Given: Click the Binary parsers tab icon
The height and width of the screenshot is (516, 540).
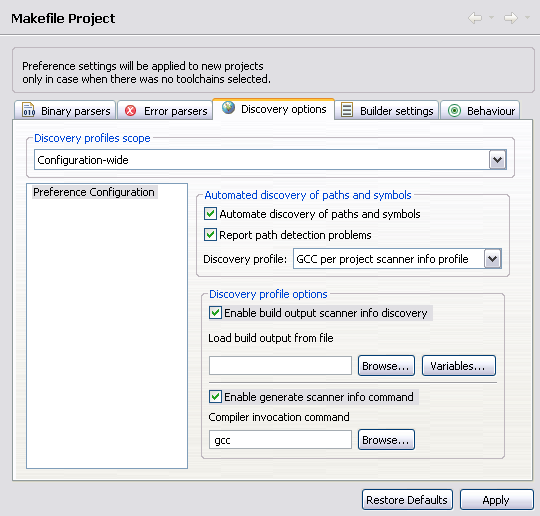Looking at the screenshot, I should (x=28, y=110).
